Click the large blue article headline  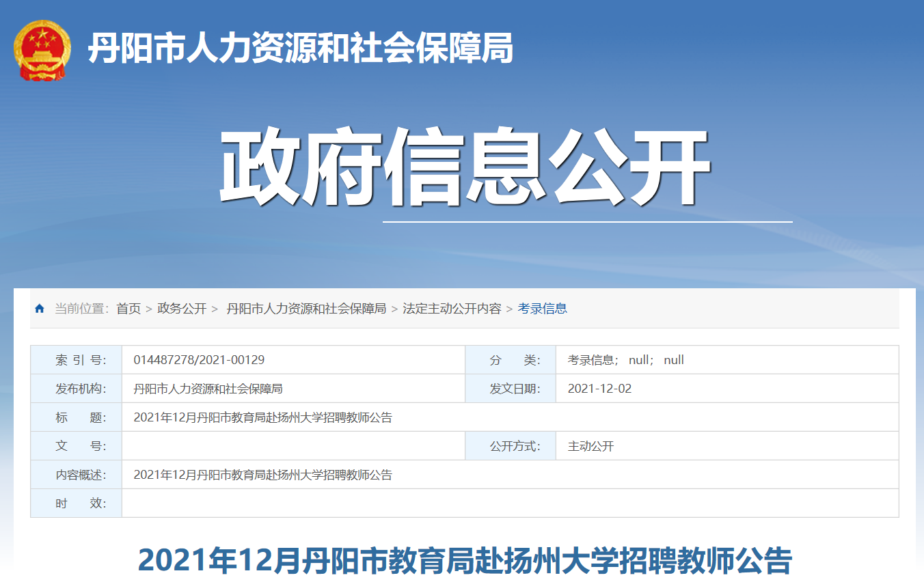[x=465, y=560]
